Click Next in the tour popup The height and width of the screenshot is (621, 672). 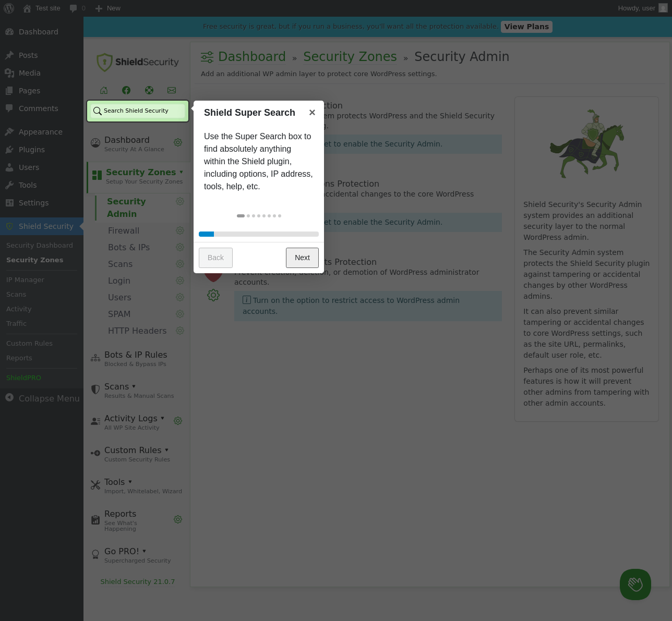click(x=302, y=258)
